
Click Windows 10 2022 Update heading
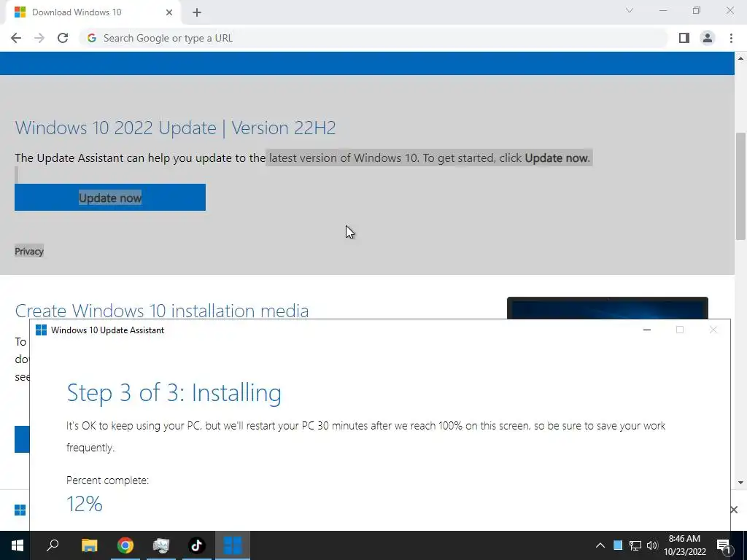click(x=175, y=128)
